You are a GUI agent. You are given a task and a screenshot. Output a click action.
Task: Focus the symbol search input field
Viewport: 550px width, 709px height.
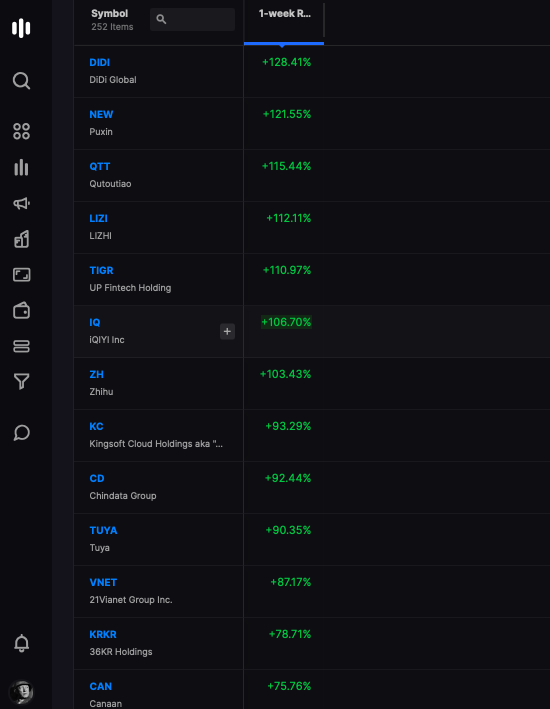click(192, 19)
